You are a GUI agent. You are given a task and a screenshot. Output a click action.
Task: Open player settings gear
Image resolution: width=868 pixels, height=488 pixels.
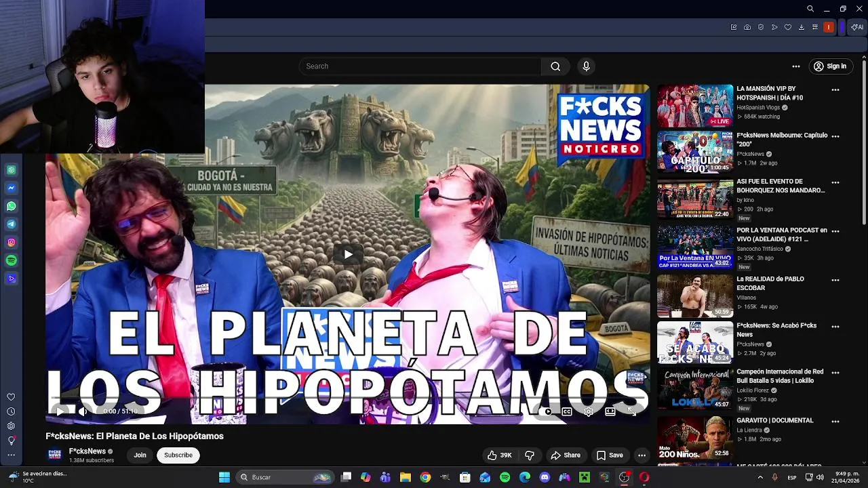click(589, 411)
